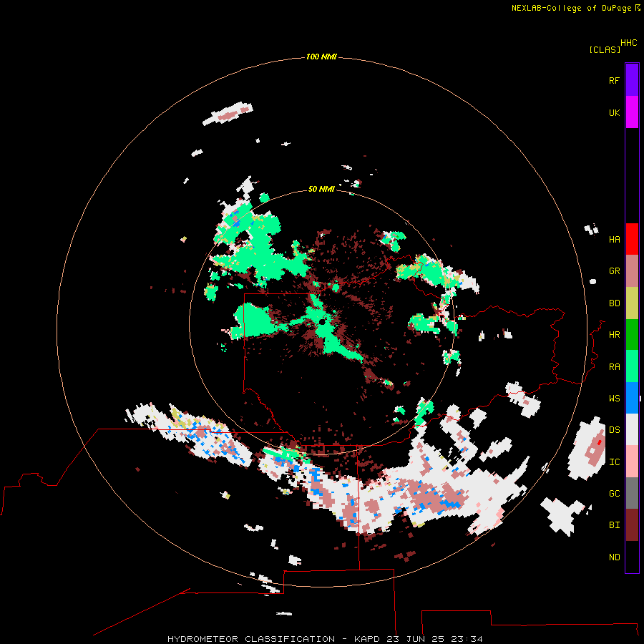Image resolution: width=644 pixels, height=644 pixels.
Task: Click the HHC product code label
Action: [629, 43]
